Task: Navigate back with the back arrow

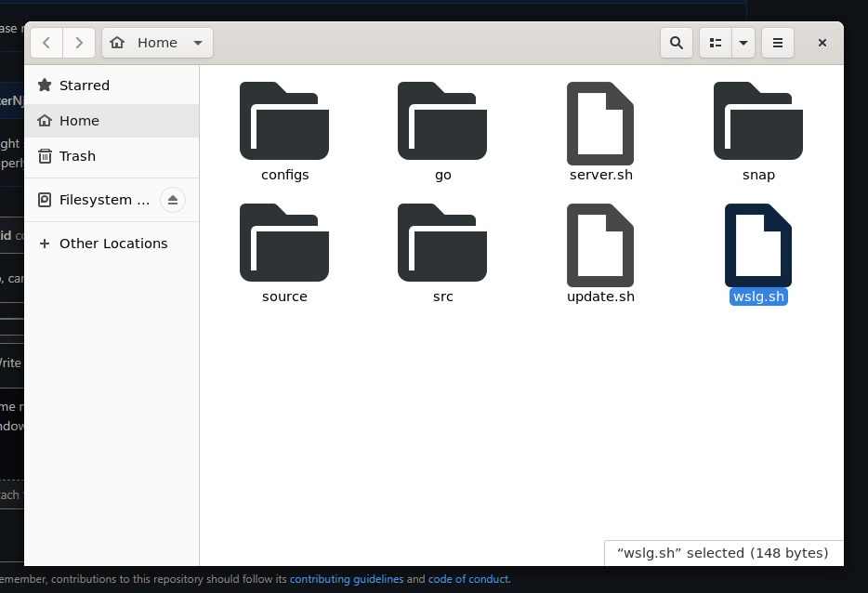Action: click(46, 42)
